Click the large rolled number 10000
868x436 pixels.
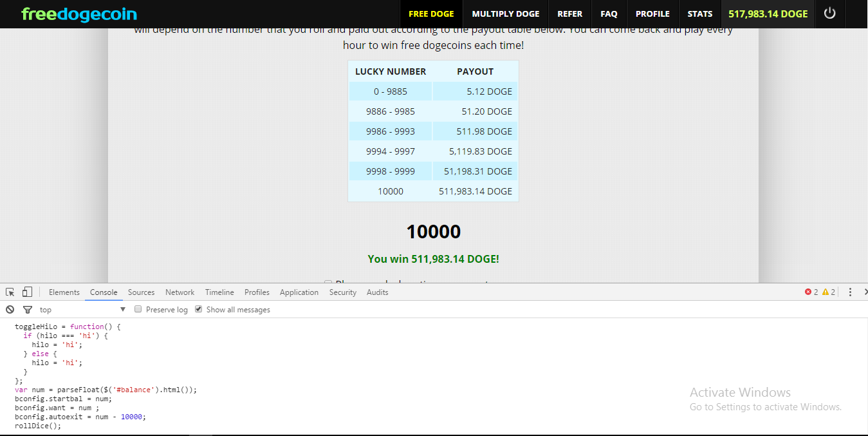tap(434, 232)
